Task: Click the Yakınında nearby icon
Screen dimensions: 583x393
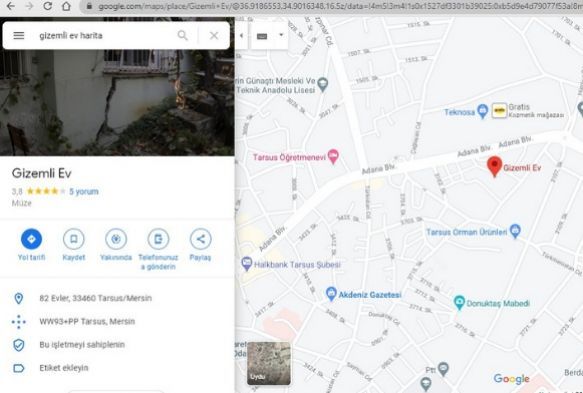Action: click(x=116, y=239)
